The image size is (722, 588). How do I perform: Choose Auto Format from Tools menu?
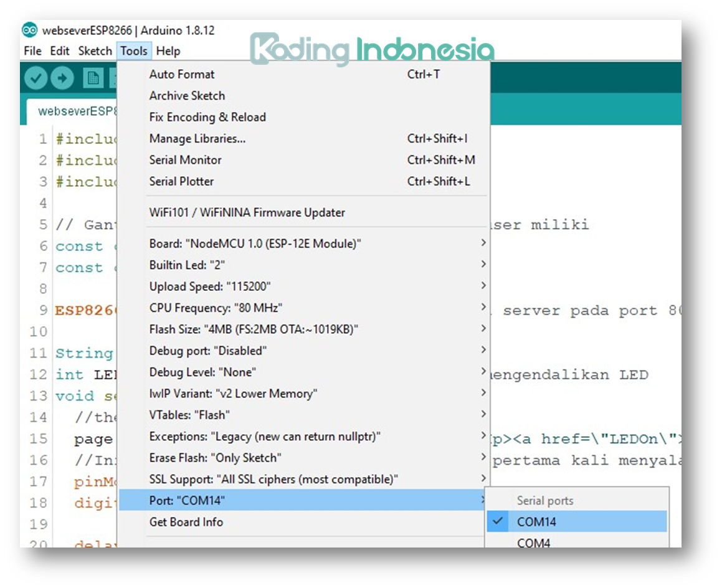(304, 74)
